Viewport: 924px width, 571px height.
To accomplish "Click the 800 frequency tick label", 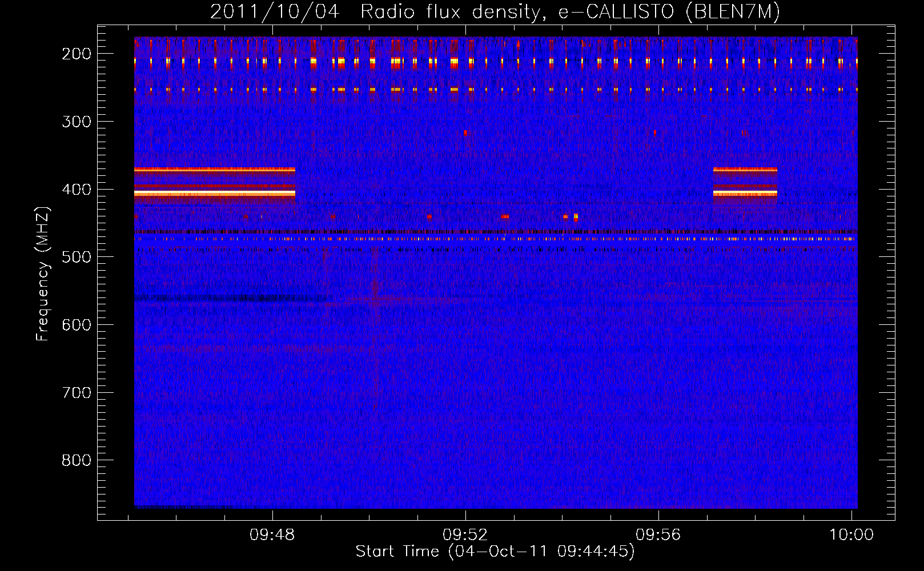I will 77,460.
